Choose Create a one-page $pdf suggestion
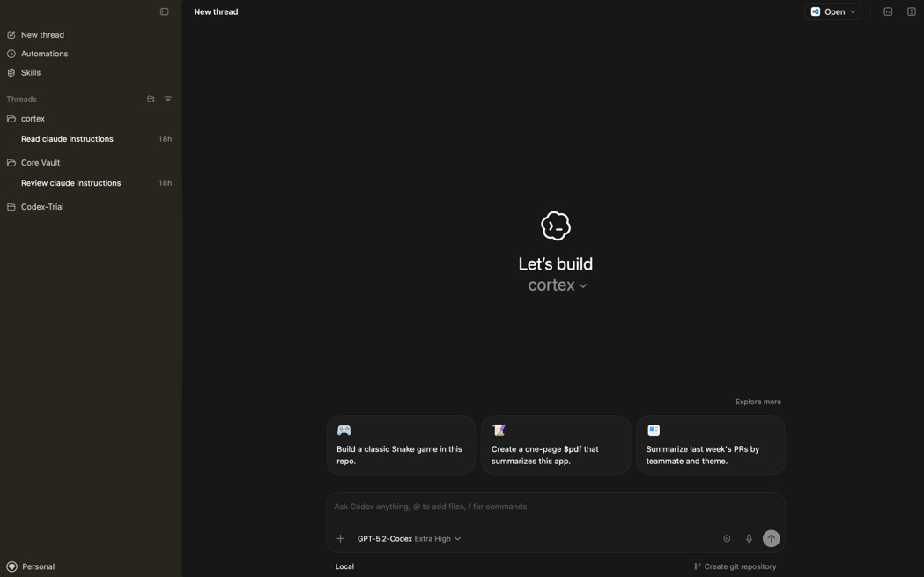The height and width of the screenshot is (577, 924). click(556, 445)
